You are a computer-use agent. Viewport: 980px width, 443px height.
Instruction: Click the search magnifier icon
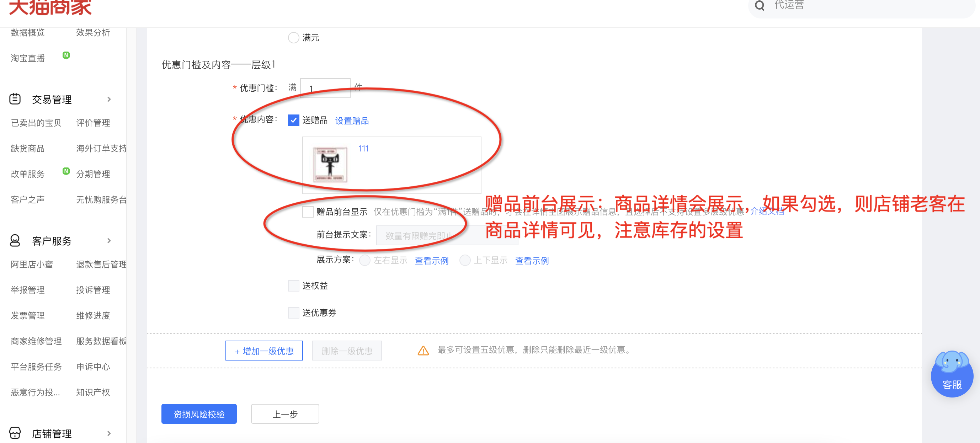click(x=759, y=5)
